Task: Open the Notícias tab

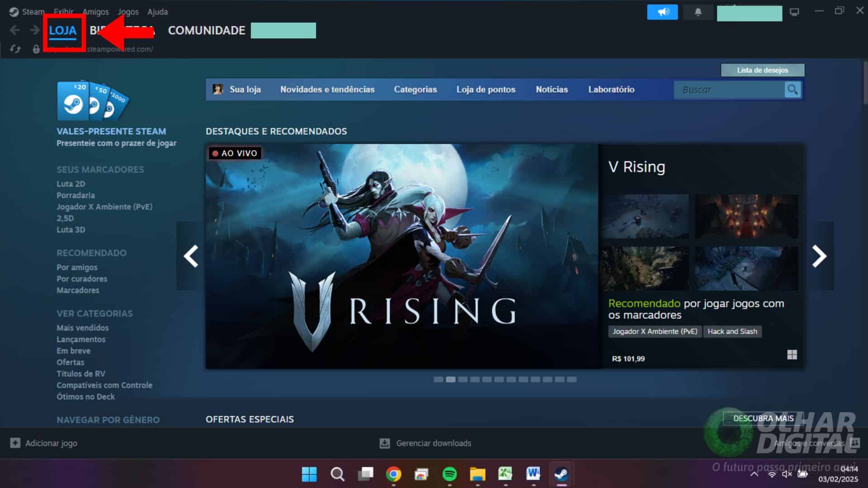Action: coord(552,89)
